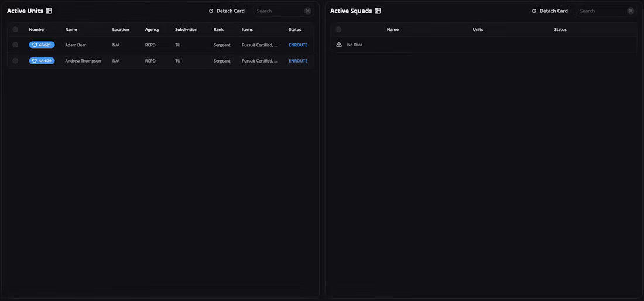Click TU subdivision in Andrew Thompson row

178,61
